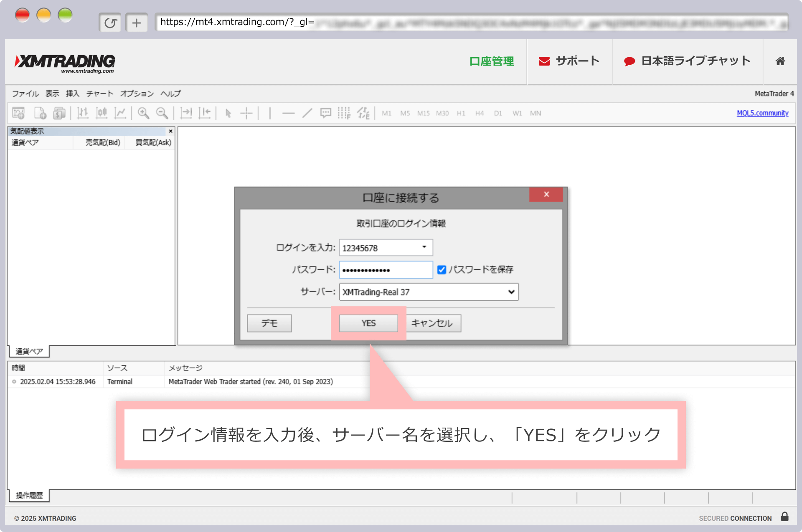Close the 気配値表示 panel
Screen dimensions: 802x532
pyautogui.click(x=170, y=131)
